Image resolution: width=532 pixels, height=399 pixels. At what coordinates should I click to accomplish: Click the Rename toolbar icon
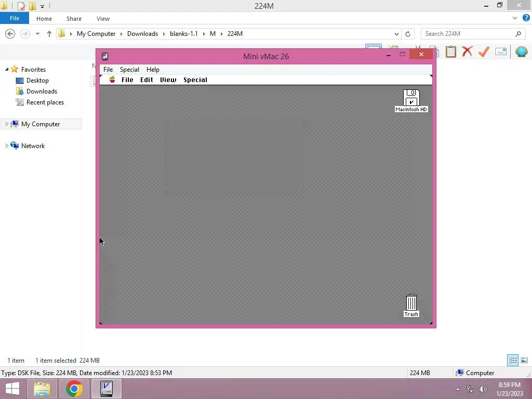tap(501, 51)
